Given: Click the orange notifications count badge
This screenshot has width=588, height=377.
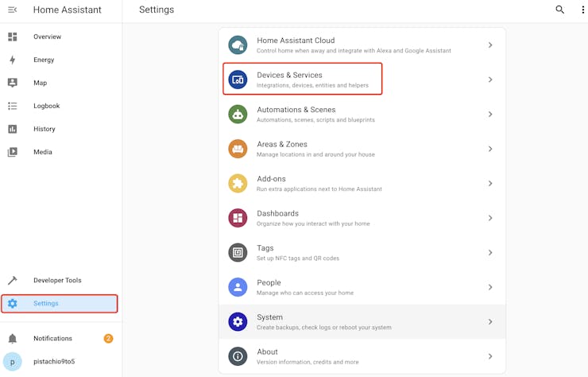Looking at the screenshot, I should [108, 339].
